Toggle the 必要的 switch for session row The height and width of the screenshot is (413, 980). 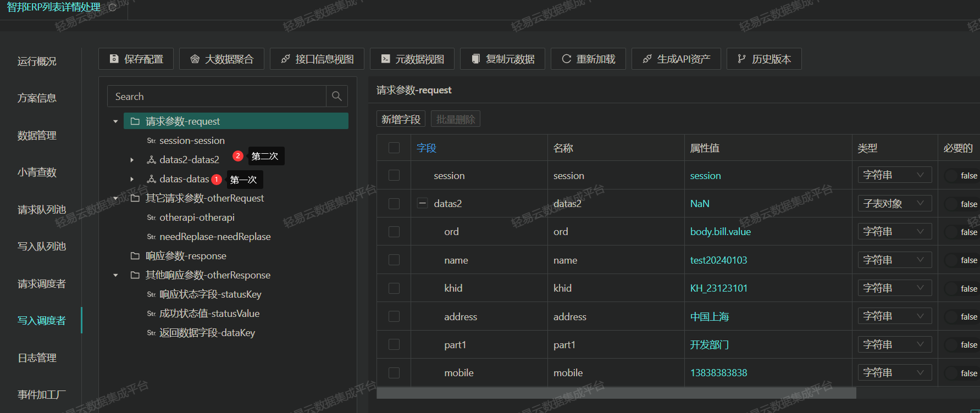962,176
